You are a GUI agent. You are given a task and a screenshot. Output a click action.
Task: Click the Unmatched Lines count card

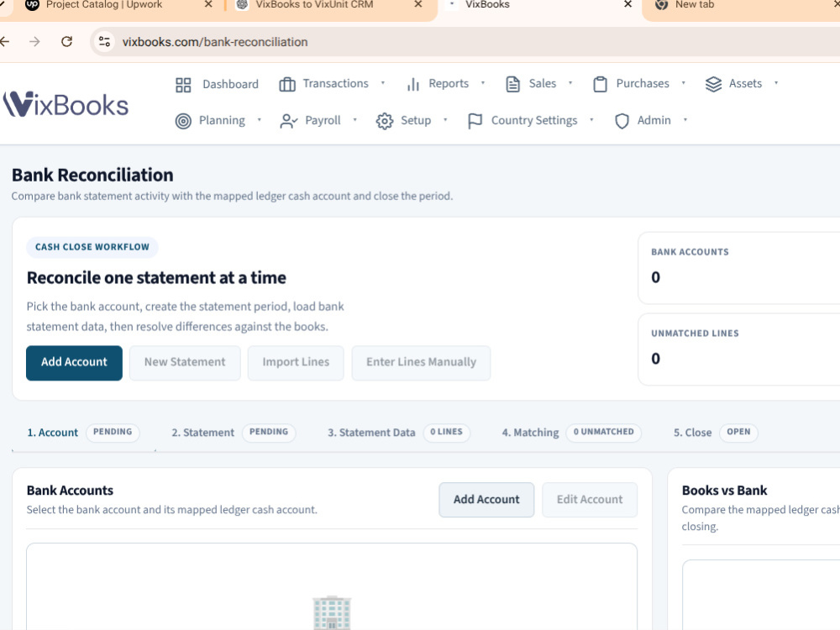(x=739, y=349)
